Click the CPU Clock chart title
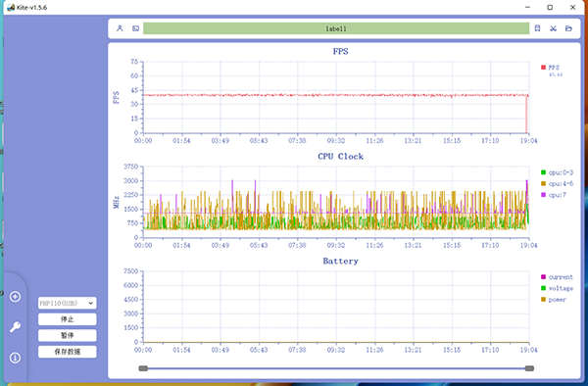Image resolution: width=588 pixels, height=386 pixels. point(340,157)
